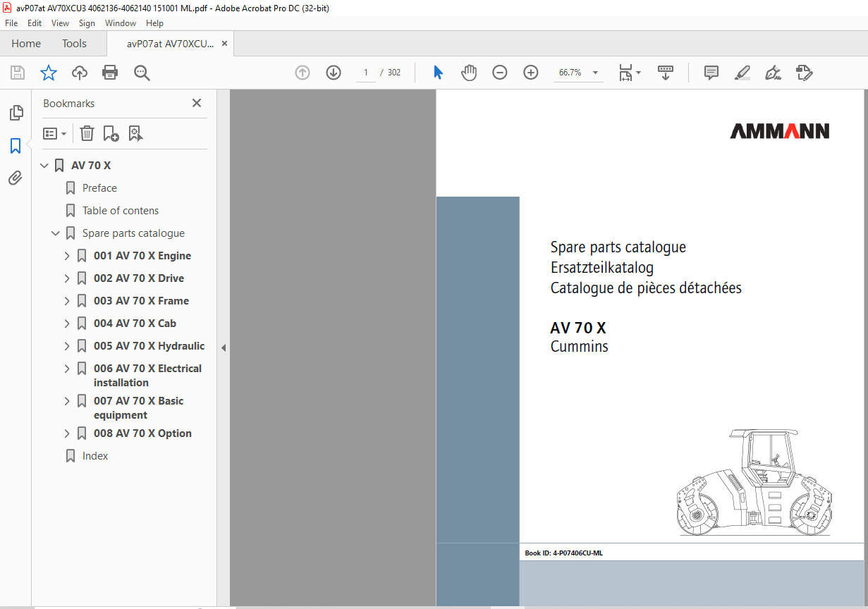Open the sign document pen icon

774,73
